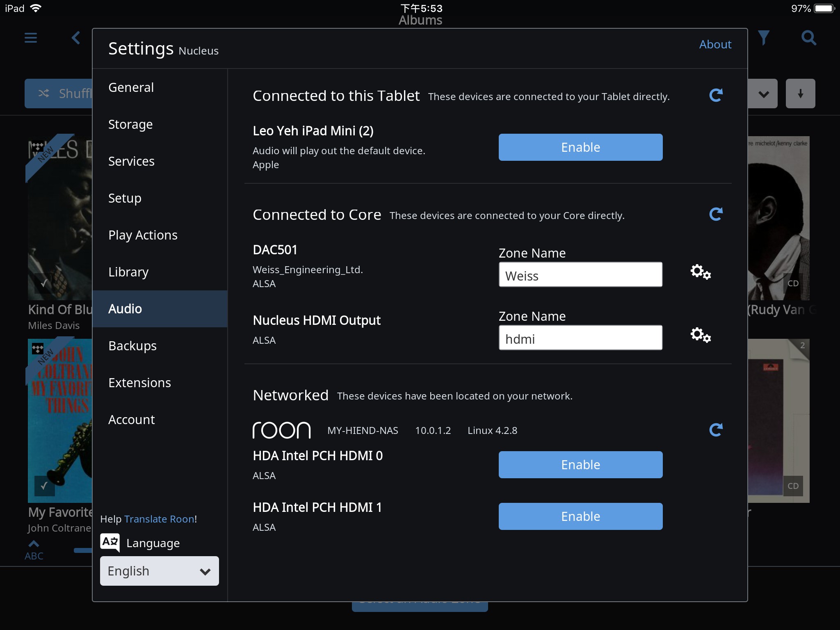
Task: Open the hamburger navigation menu
Action: 31,38
